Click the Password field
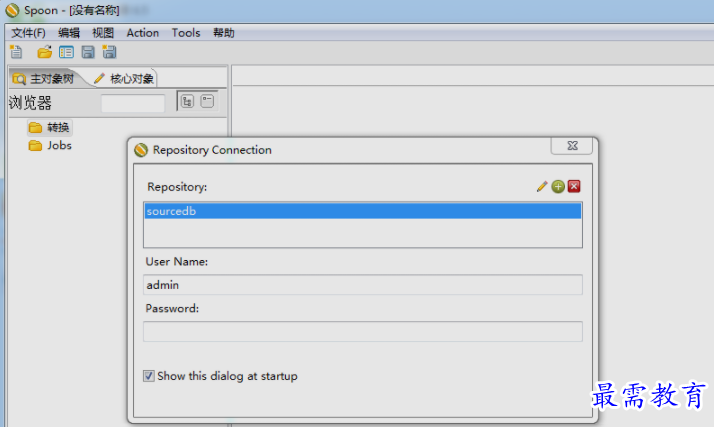 coord(363,331)
